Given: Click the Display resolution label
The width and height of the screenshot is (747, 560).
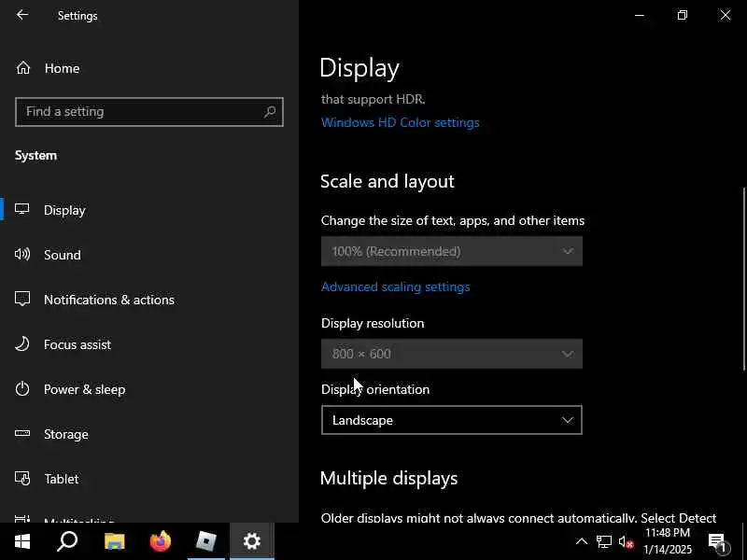Looking at the screenshot, I should click(373, 323).
